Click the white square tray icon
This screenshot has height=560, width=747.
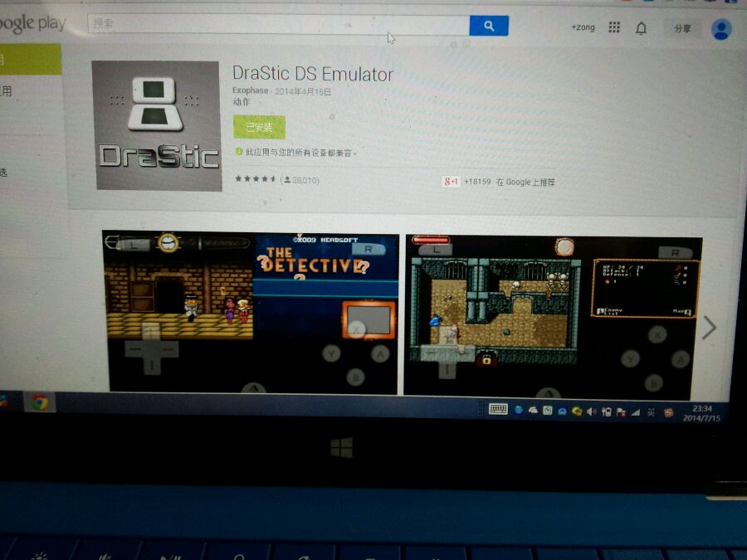coord(548,410)
